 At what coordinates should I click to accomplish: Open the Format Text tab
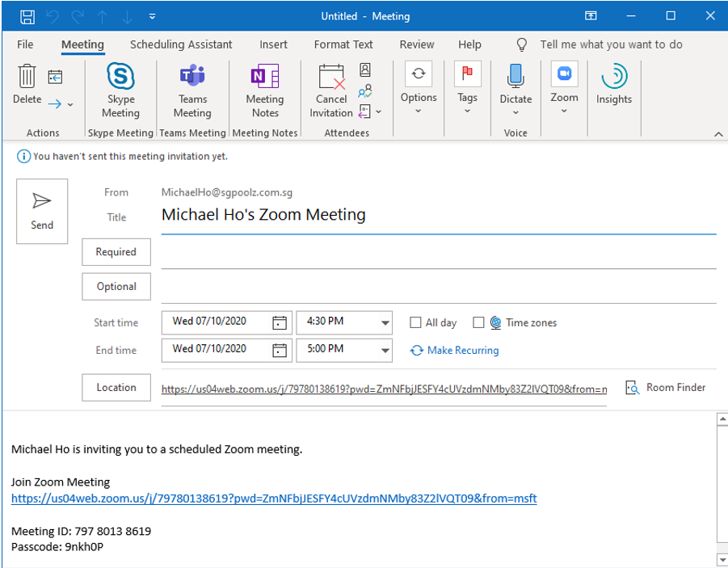(343, 44)
